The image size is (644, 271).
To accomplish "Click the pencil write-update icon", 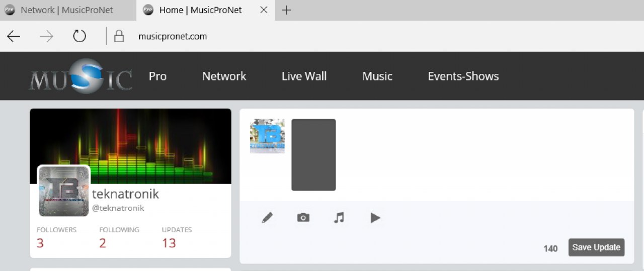I will 267,218.
